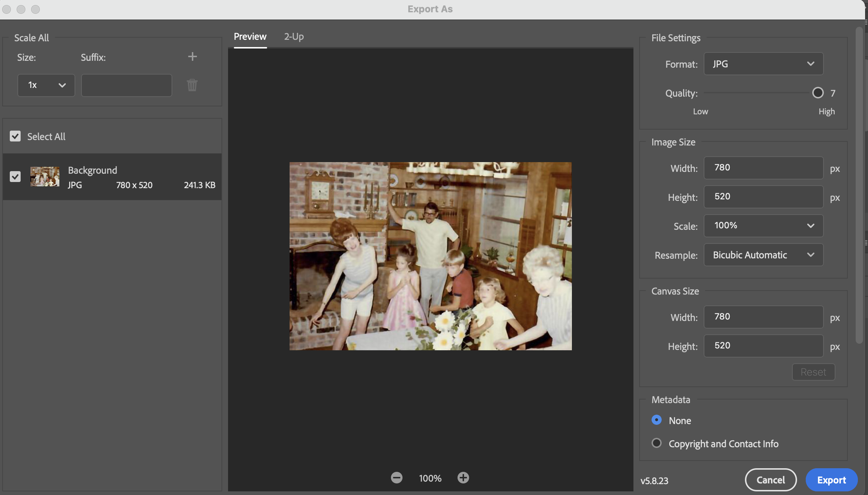Click the Background layer thumbnail
The height and width of the screenshot is (495, 868).
point(45,177)
